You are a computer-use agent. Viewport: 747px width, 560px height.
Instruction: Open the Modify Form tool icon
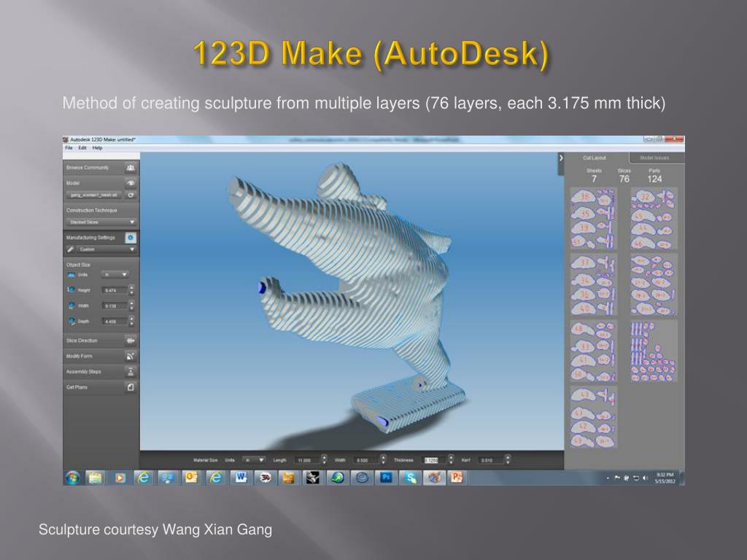[x=131, y=356]
